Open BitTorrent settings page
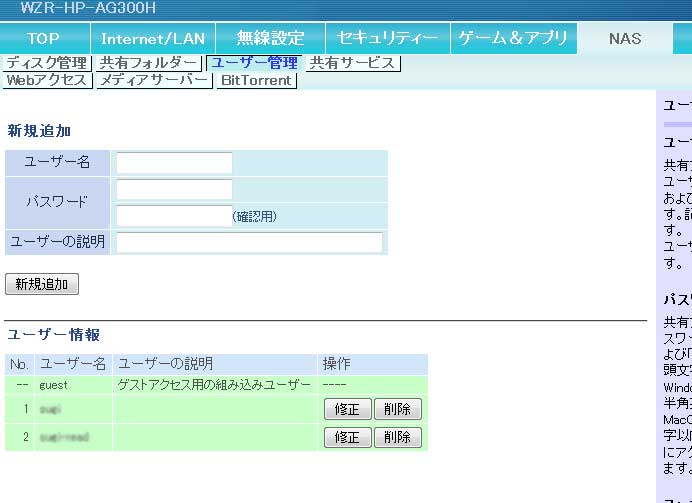 click(x=256, y=80)
